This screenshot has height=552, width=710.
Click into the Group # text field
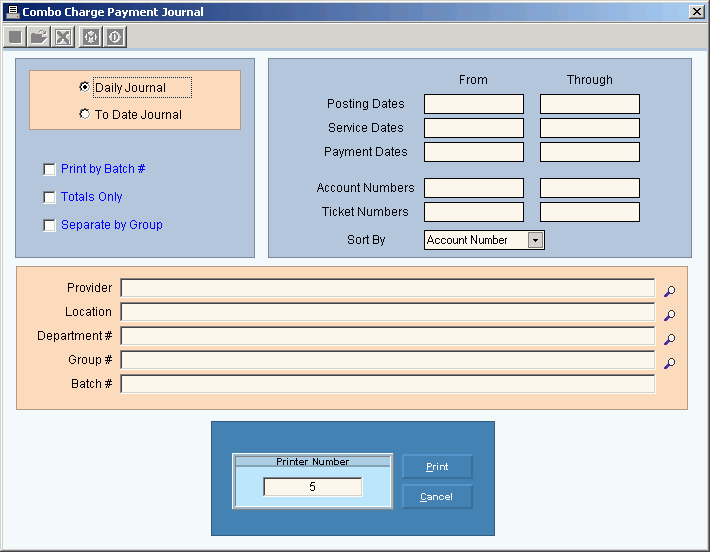(388, 360)
